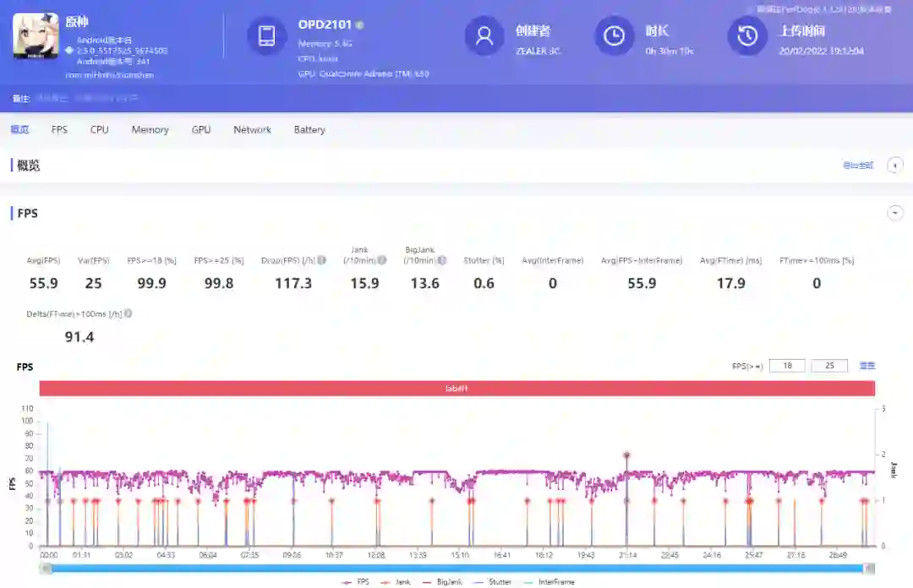Click the duration text 0h 30m 10s
This screenshot has width=913, height=588.
[669, 51]
